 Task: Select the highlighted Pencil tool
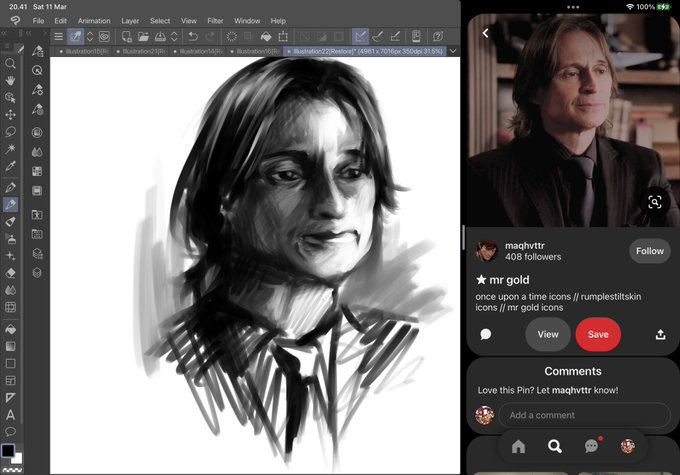click(10, 204)
